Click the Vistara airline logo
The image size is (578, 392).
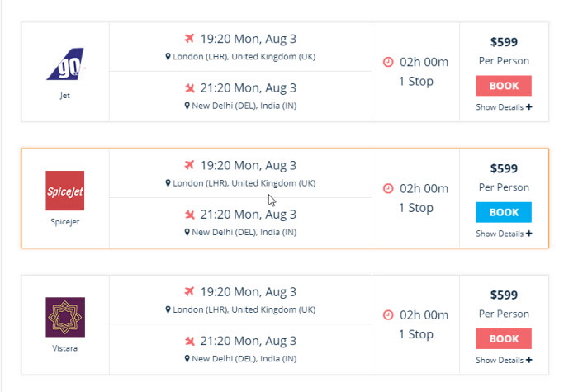click(65, 317)
